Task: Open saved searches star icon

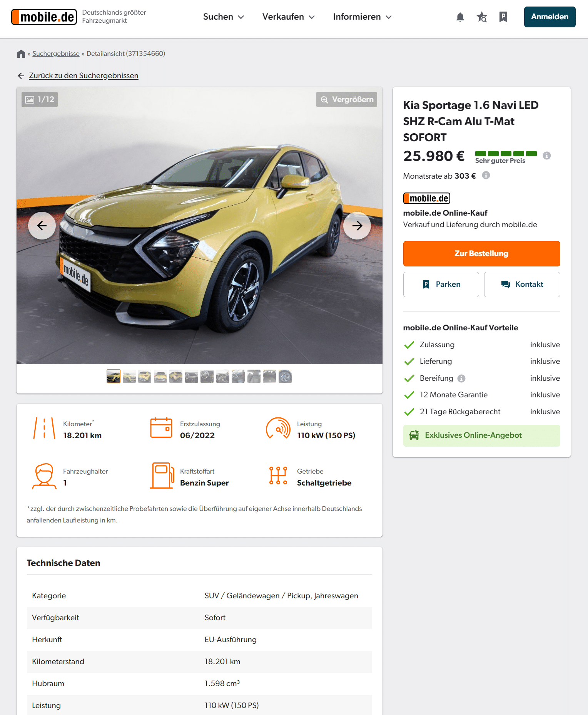Action: pos(481,17)
